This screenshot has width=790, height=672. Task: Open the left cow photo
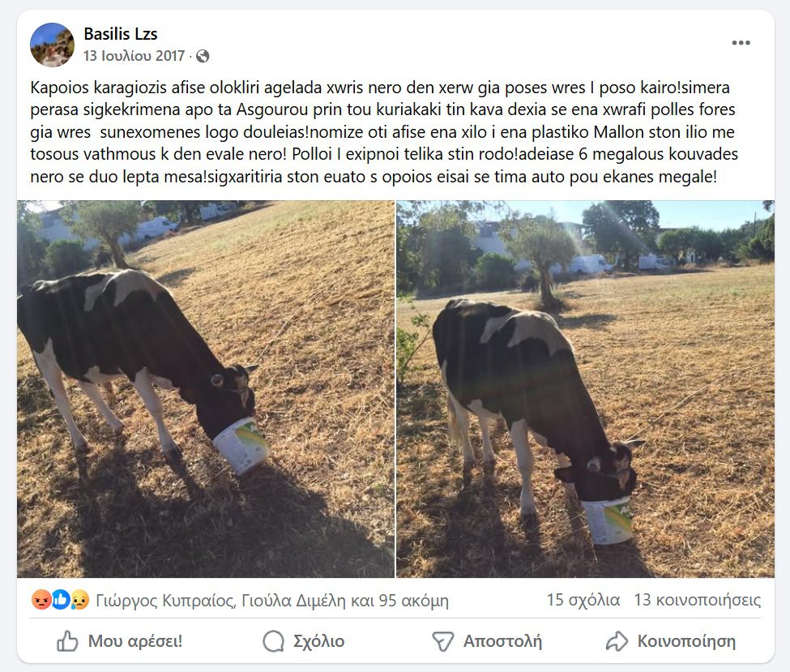tap(206, 388)
